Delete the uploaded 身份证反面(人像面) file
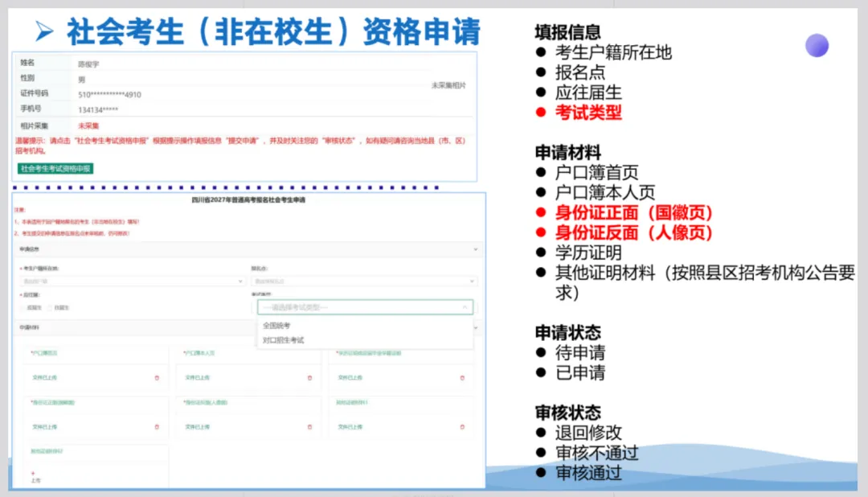The image size is (868, 497). 309,427
